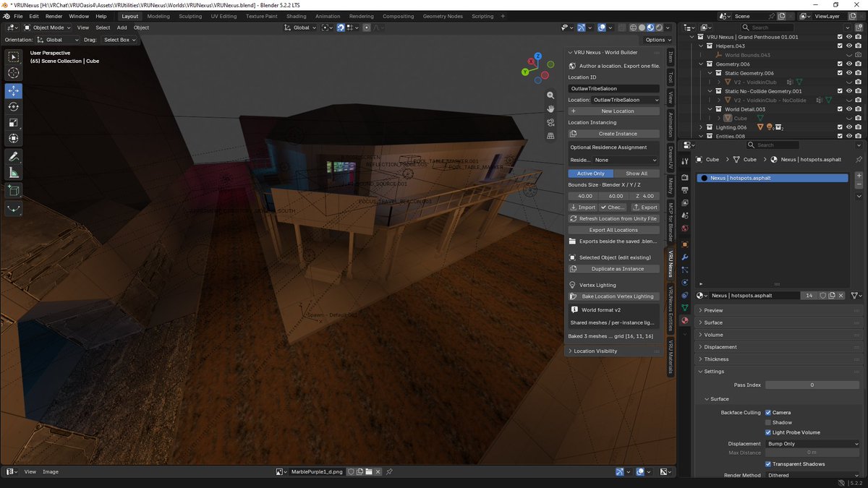868x488 pixels.
Task: Select the Measure tool
Action: 14,173
